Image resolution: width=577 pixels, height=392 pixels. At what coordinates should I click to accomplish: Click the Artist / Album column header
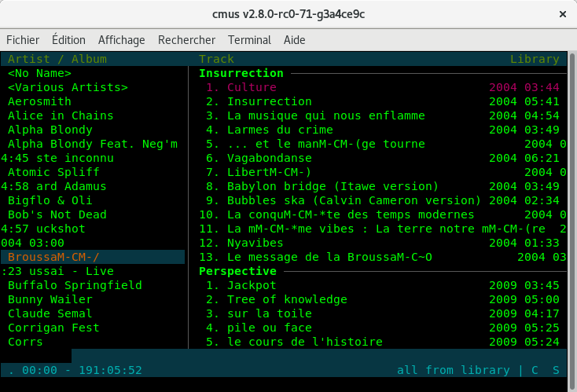pyautogui.click(x=57, y=59)
